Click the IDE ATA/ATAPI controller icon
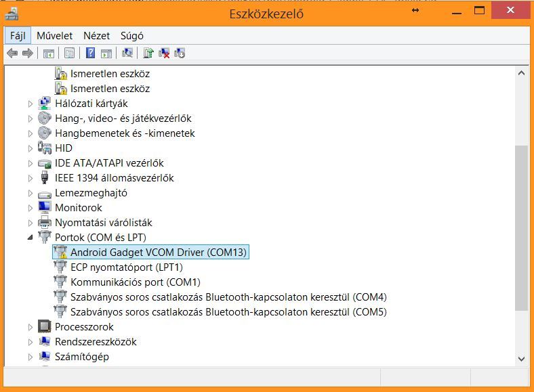This screenshot has width=534, height=392. click(x=45, y=163)
